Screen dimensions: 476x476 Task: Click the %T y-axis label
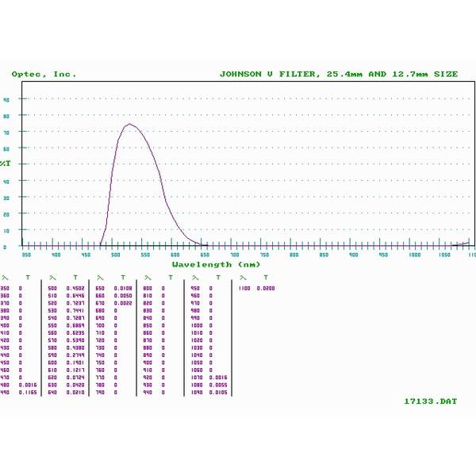click(x=6, y=163)
